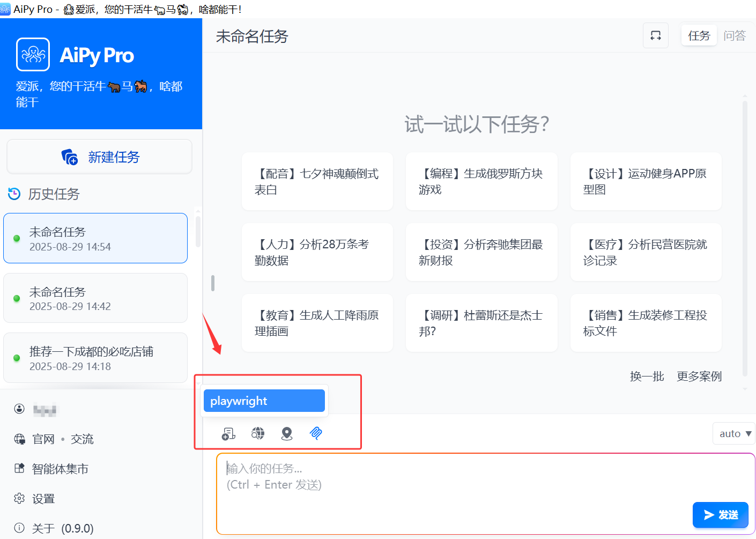The image size is (756, 539).
Task: Switch to the 问答 mode tab
Action: click(x=734, y=36)
